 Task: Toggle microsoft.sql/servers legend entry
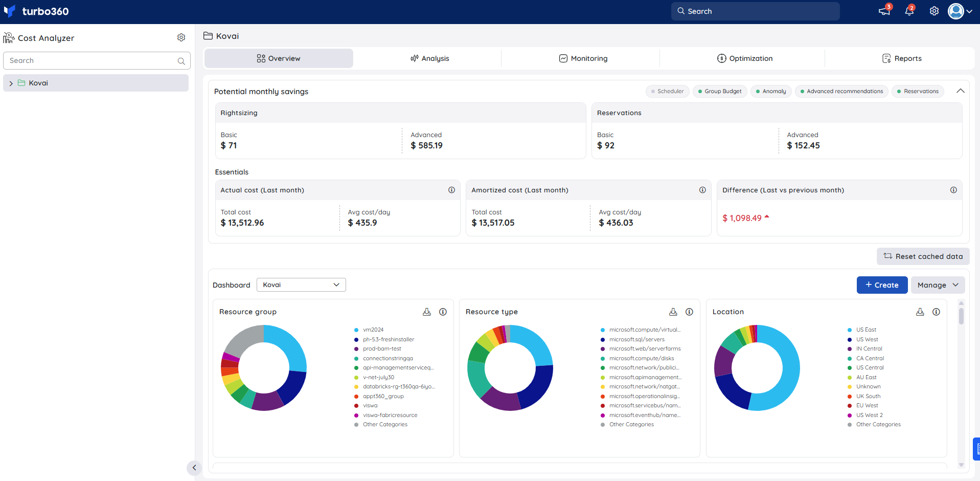(632, 339)
